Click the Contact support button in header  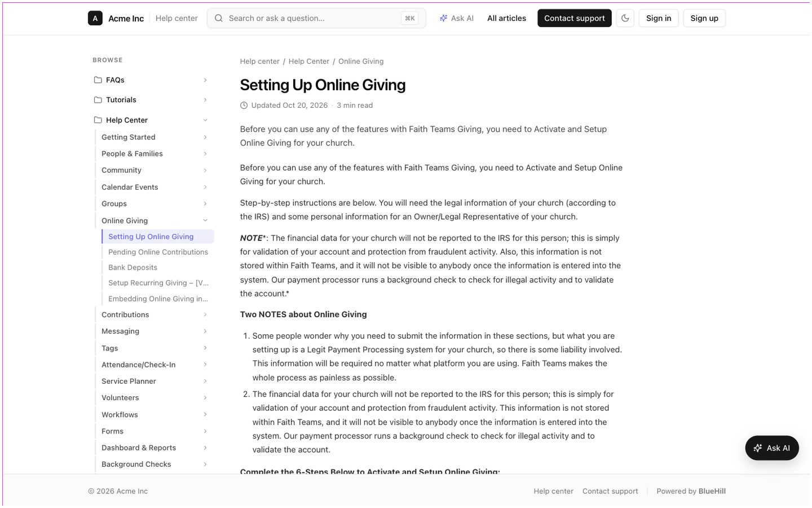[x=574, y=18]
